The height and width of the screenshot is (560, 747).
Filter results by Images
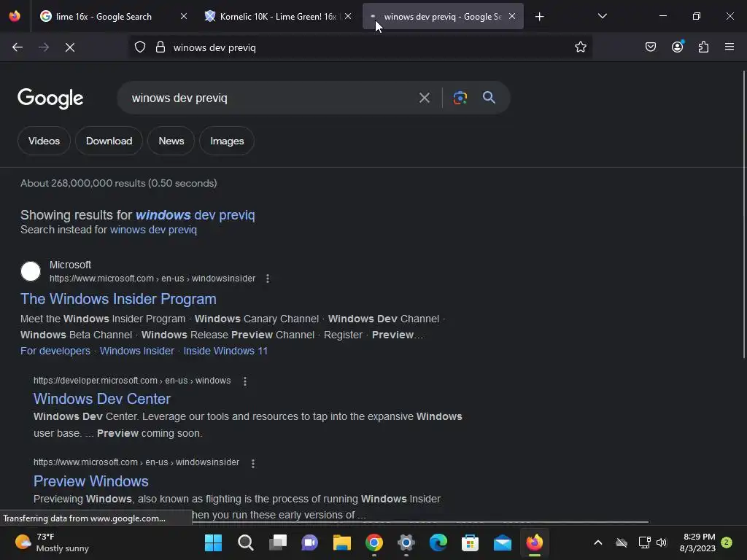[227, 141]
